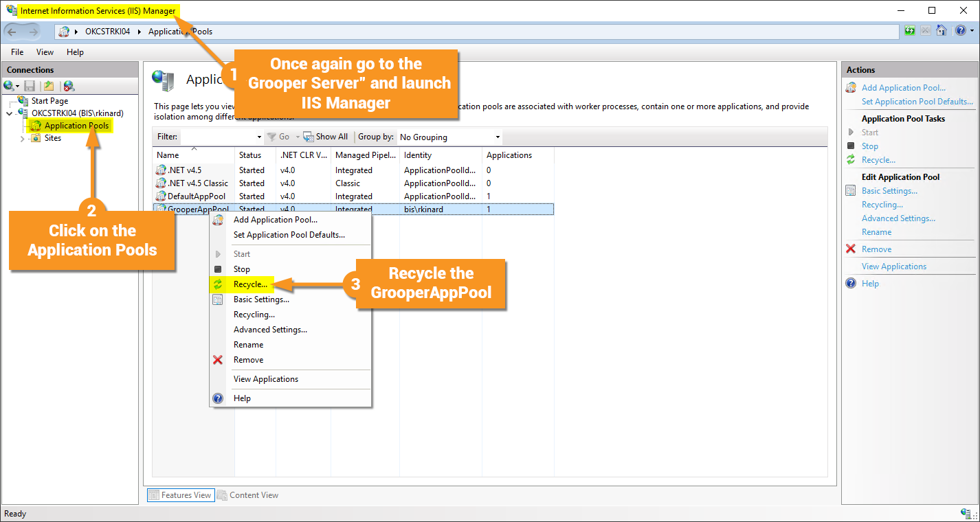The height and width of the screenshot is (522, 980).
Task: Click the IIS Manager icon in the title bar
Action: (12, 10)
